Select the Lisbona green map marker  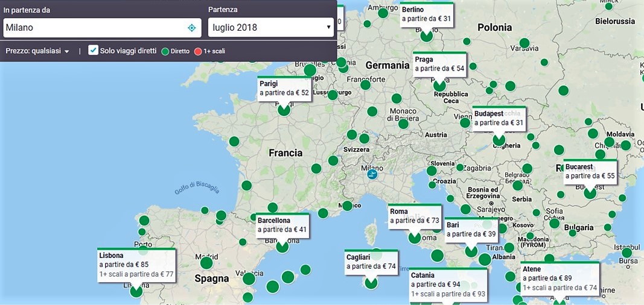136,291
